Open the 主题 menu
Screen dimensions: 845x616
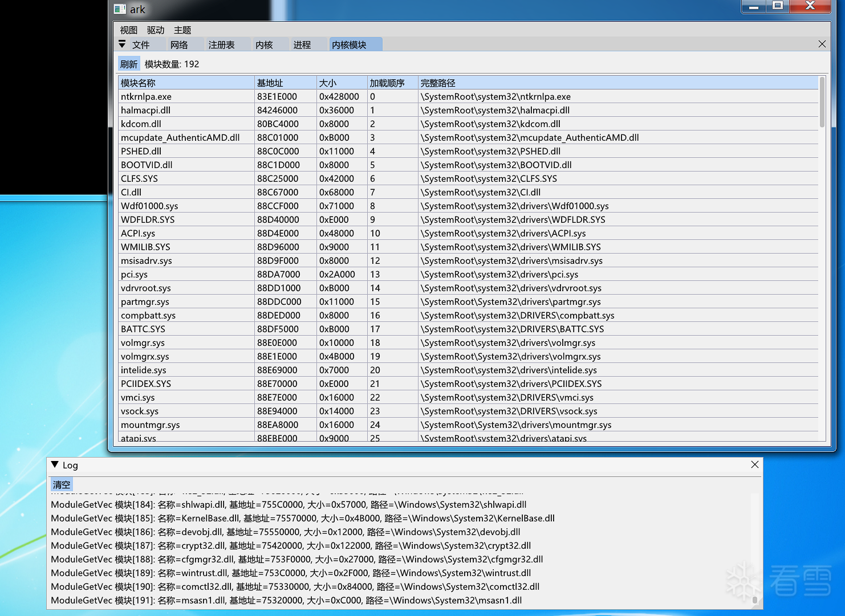182,30
